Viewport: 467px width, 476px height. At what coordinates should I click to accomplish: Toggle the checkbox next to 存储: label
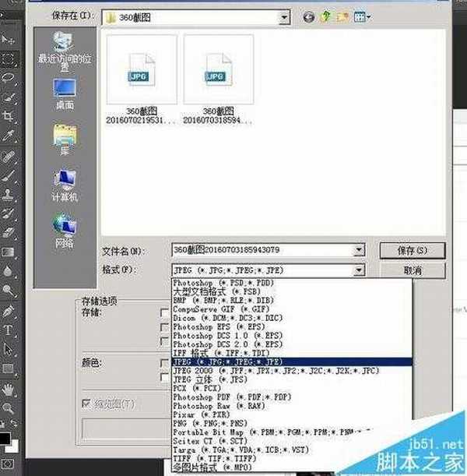[x=164, y=312]
